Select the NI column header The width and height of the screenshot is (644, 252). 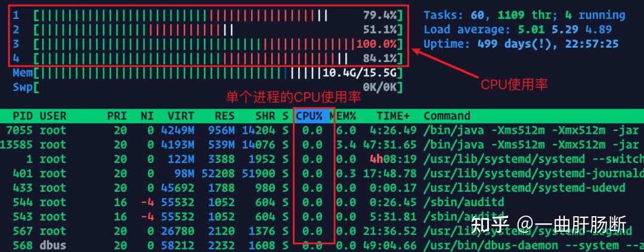point(147,116)
